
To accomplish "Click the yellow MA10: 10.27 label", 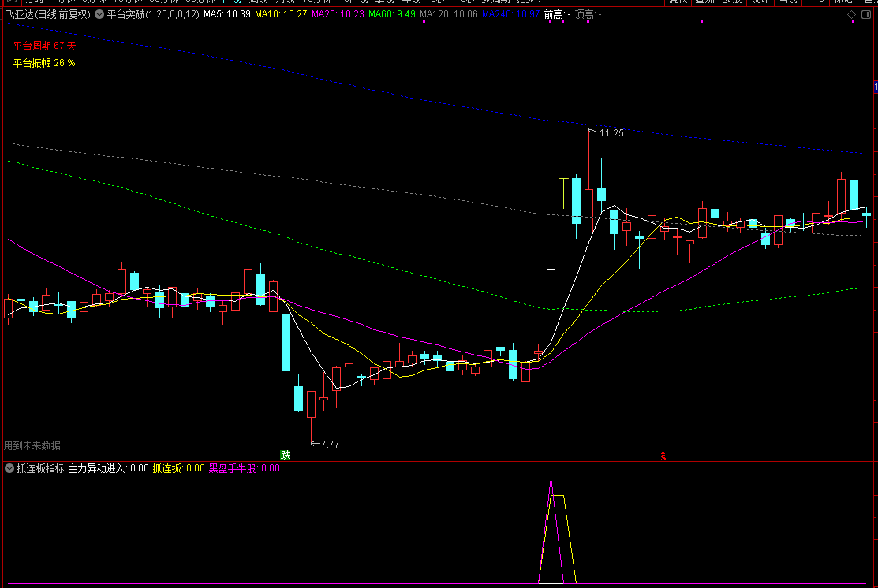I will [x=281, y=14].
